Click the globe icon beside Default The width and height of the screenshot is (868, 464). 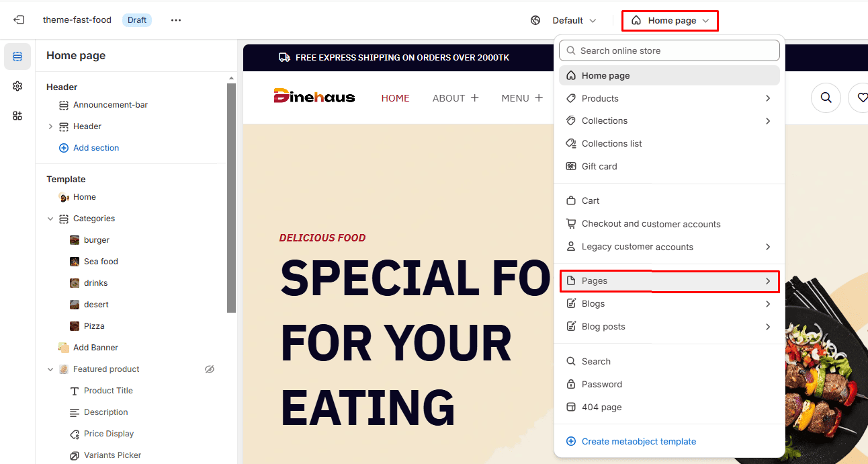coord(535,20)
